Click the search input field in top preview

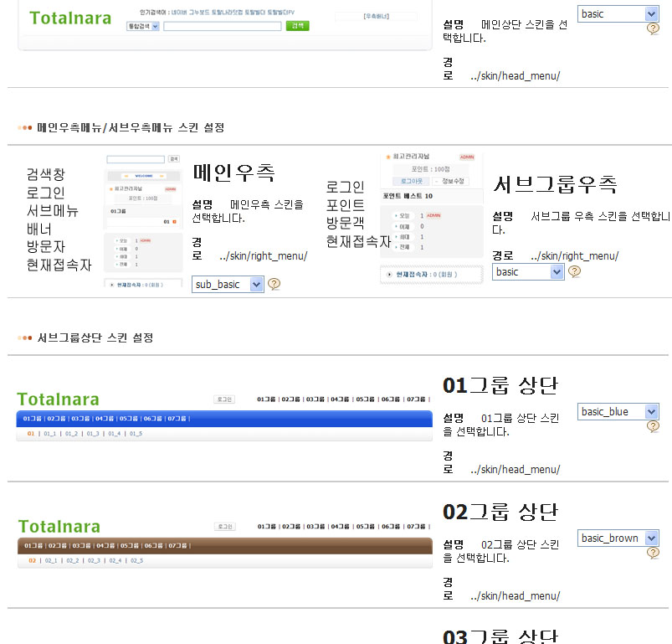(x=222, y=27)
